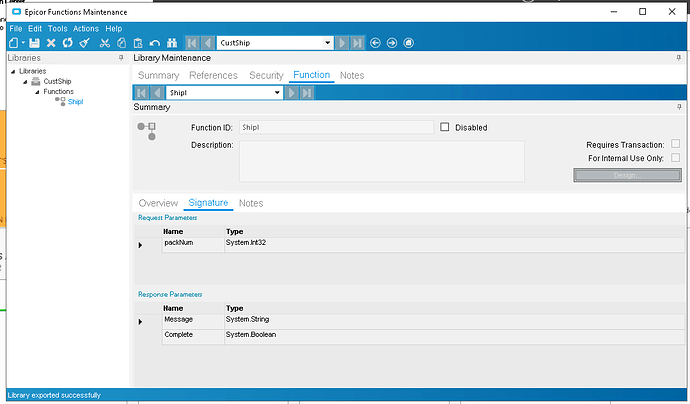The width and height of the screenshot is (690, 404).
Task: Click the Forward circle arrow icon
Action: pyautogui.click(x=392, y=43)
